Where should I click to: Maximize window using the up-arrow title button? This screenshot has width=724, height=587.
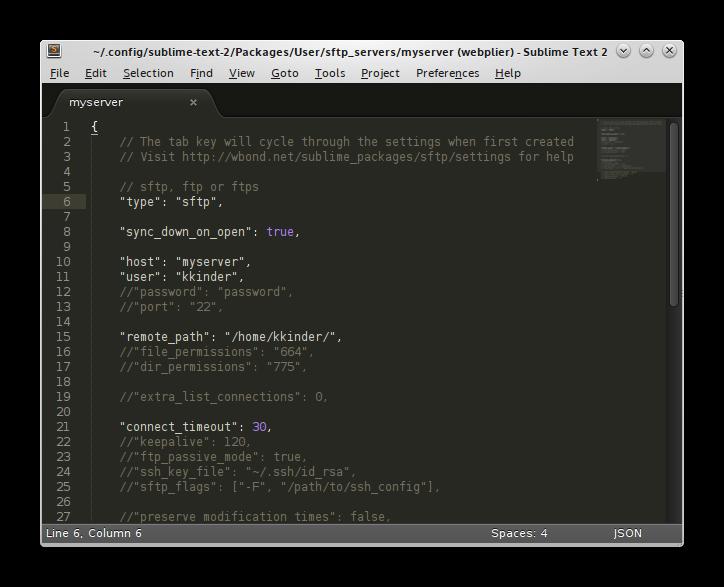[x=646, y=51]
